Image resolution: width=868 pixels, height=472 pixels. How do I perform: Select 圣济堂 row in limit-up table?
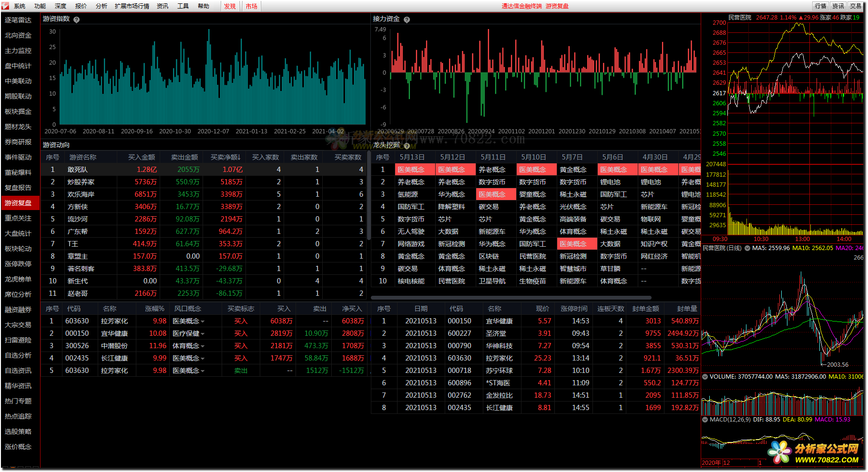click(537, 333)
